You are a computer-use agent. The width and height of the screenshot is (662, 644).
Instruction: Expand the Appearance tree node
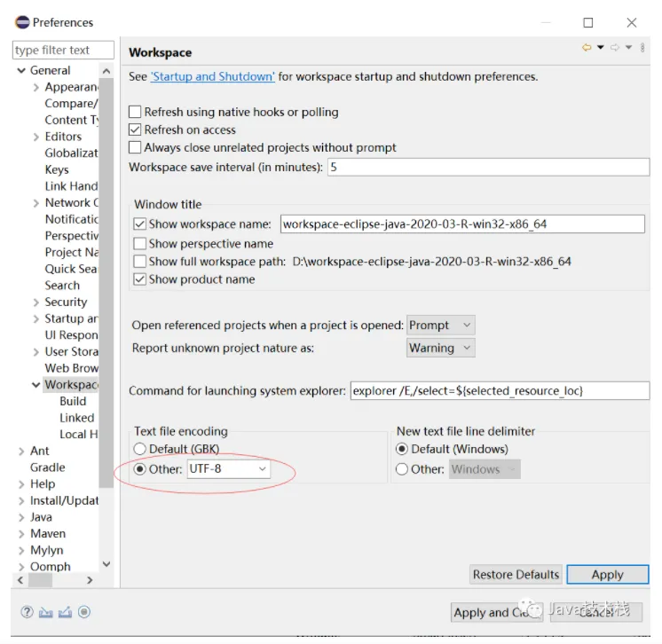pos(36,87)
